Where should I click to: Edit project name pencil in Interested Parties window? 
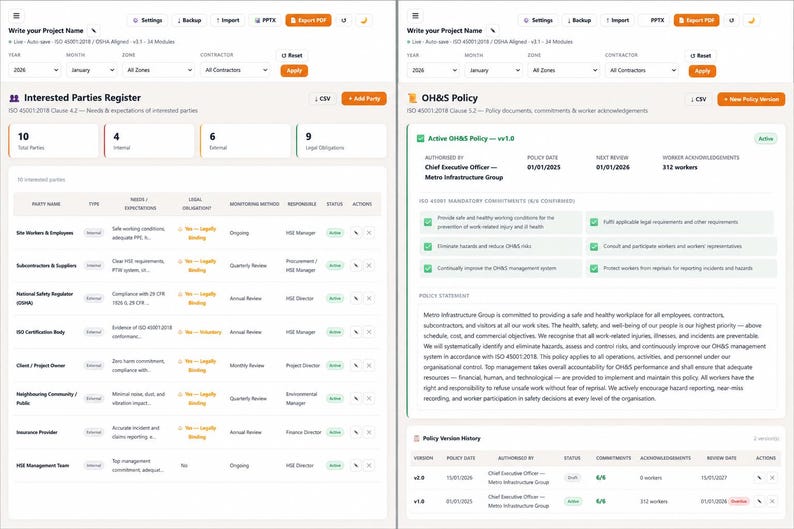click(x=93, y=30)
